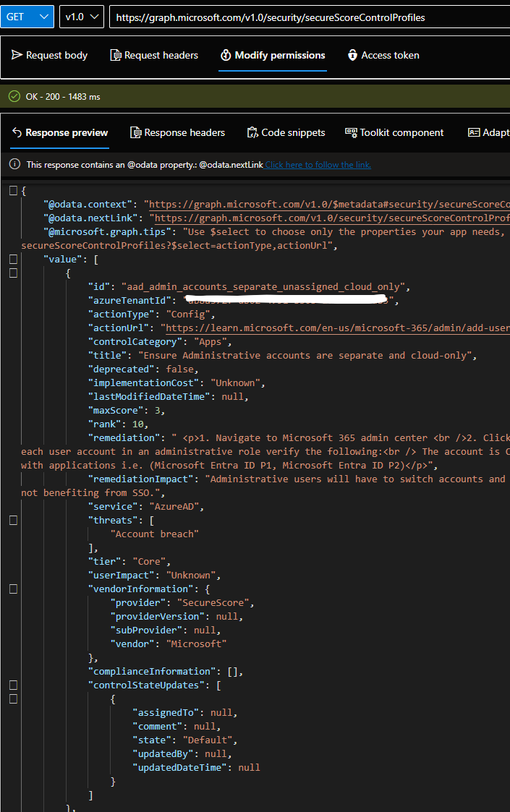This screenshot has width=510, height=812.
Task: Collapse the "controlStateUpdates" array
Action: coord(14,685)
